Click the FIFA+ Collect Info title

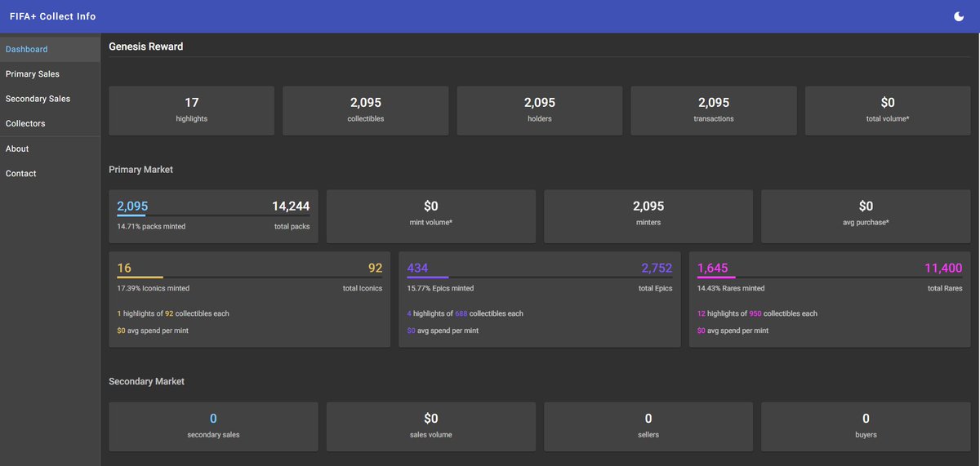point(52,16)
